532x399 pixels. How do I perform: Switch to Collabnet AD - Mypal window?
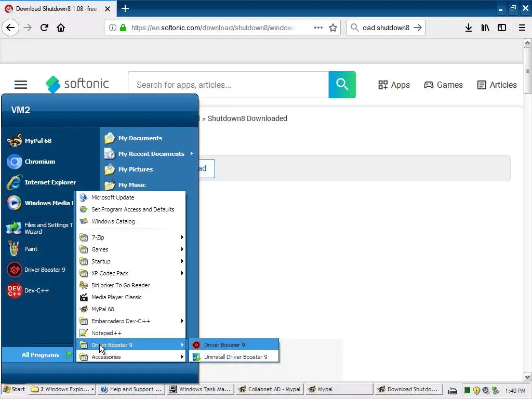pyautogui.click(x=270, y=389)
